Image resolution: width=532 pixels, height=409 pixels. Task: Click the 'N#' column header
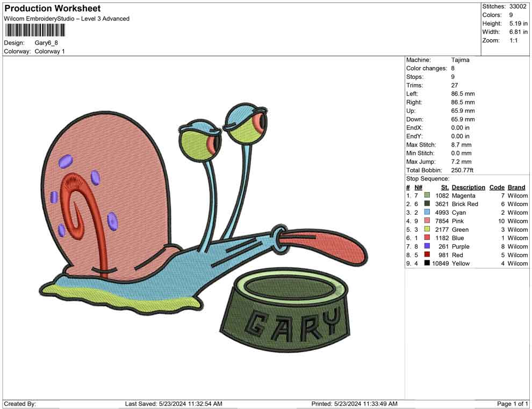coord(418,187)
